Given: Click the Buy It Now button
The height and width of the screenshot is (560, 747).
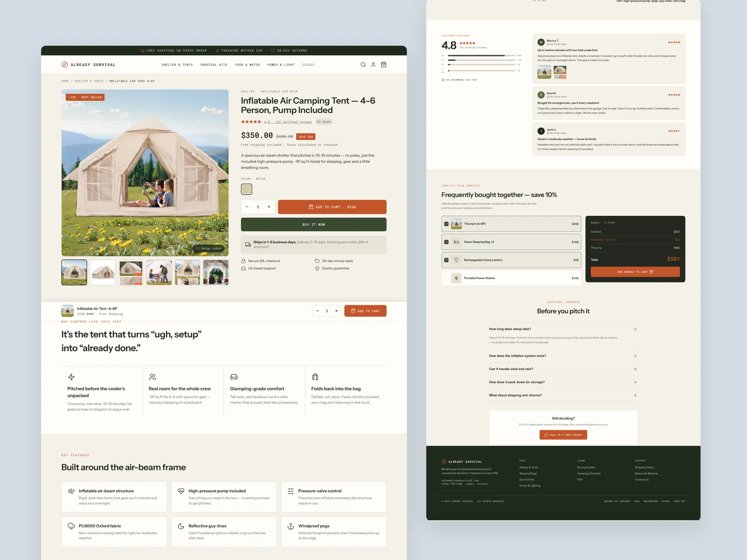Looking at the screenshot, I should click(x=314, y=224).
